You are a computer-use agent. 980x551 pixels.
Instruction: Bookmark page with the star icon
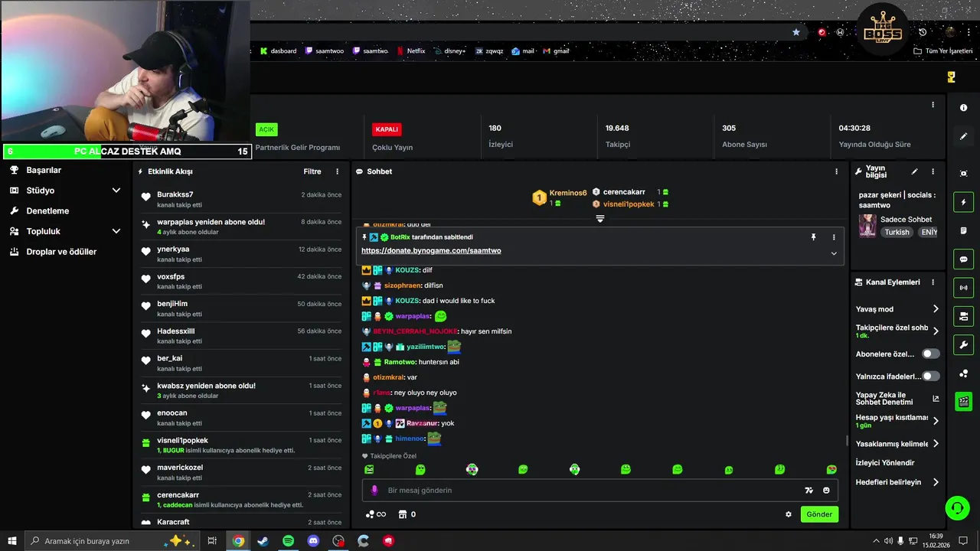click(796, 32)
